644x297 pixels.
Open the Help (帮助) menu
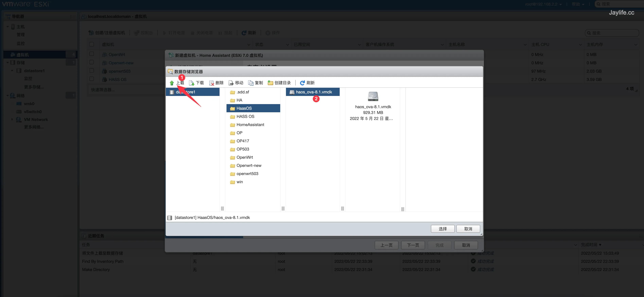coord(578,4)
